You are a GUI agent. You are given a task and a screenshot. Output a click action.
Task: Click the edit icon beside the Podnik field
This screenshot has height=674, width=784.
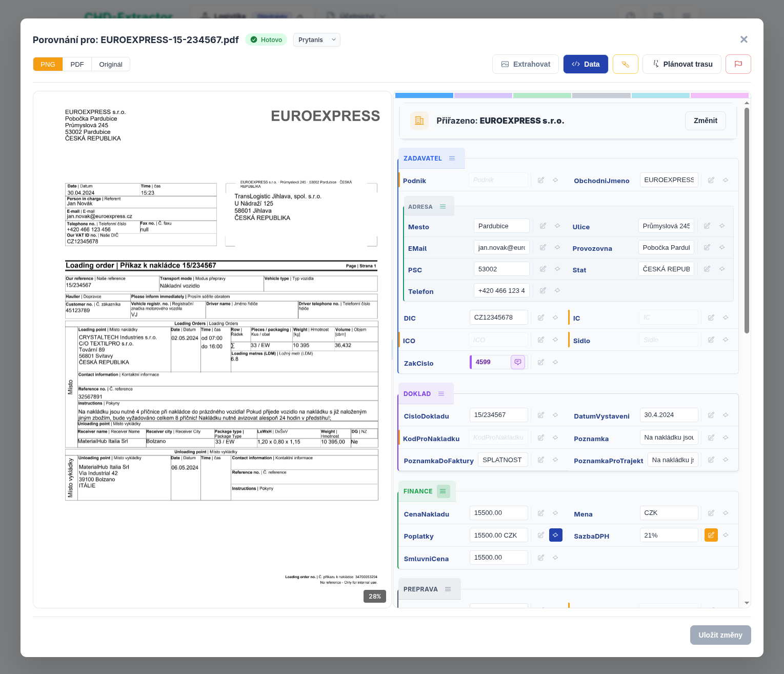(541, 180)
